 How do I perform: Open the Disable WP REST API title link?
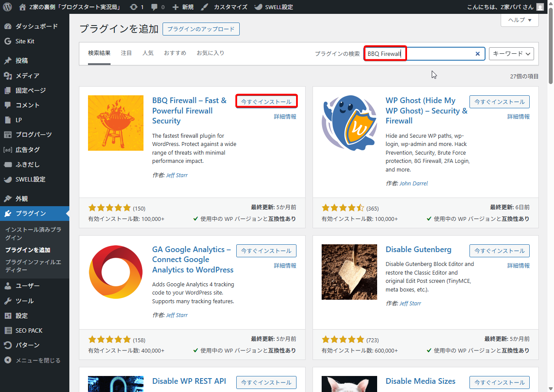coord(189,381)
